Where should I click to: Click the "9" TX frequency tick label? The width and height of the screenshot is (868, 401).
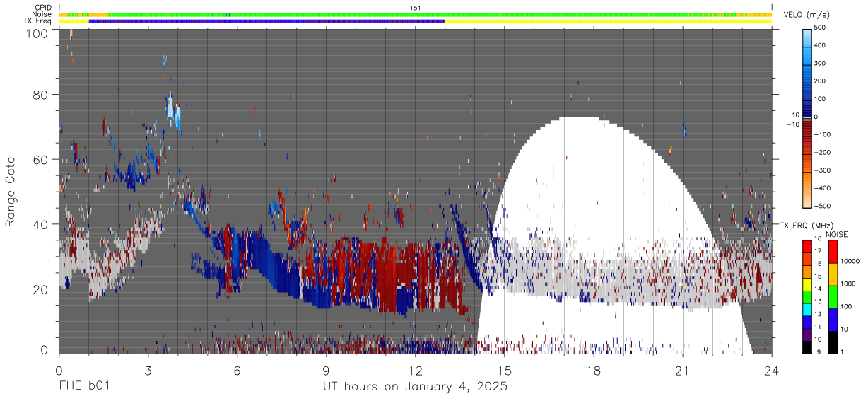point(819,351)
